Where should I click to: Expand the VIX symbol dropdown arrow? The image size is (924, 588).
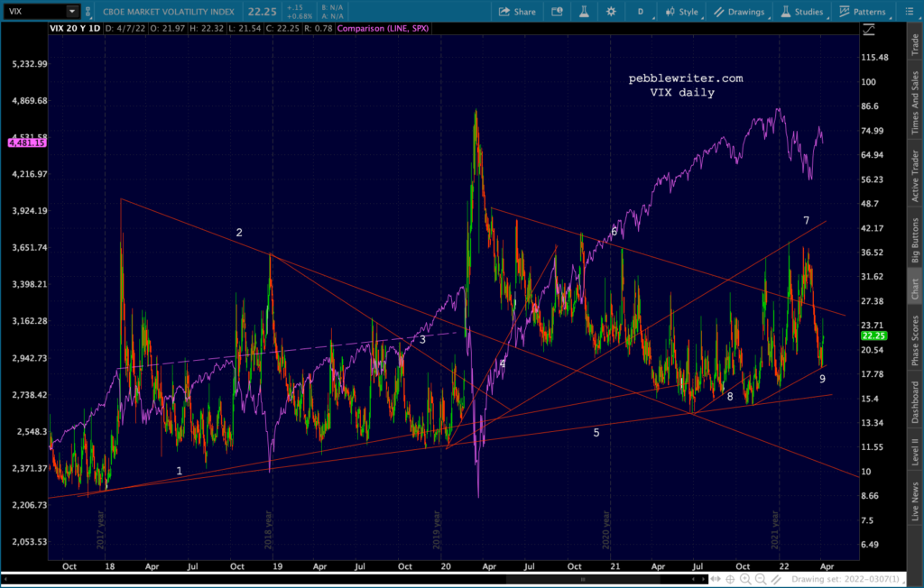coord(71,12)
